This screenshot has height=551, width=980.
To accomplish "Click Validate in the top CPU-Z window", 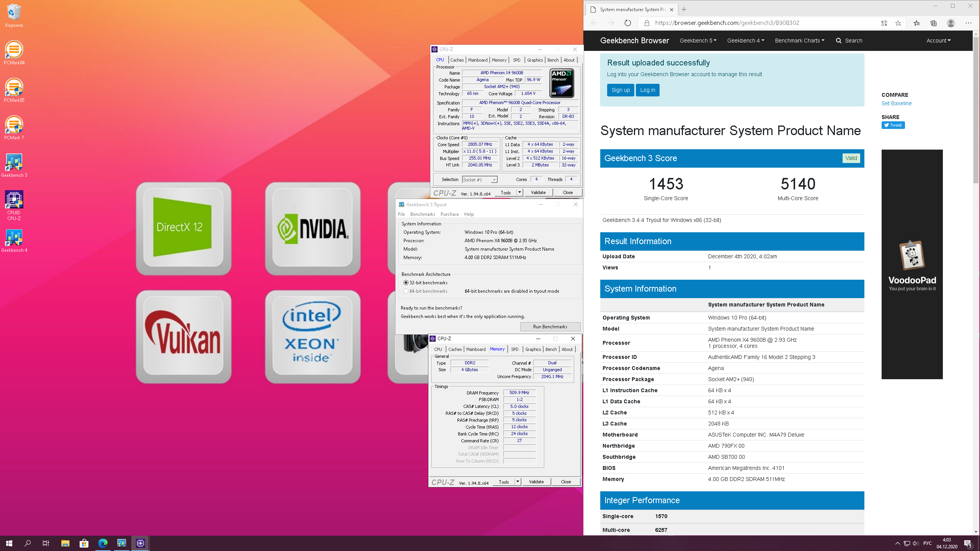I will [538, 192].
